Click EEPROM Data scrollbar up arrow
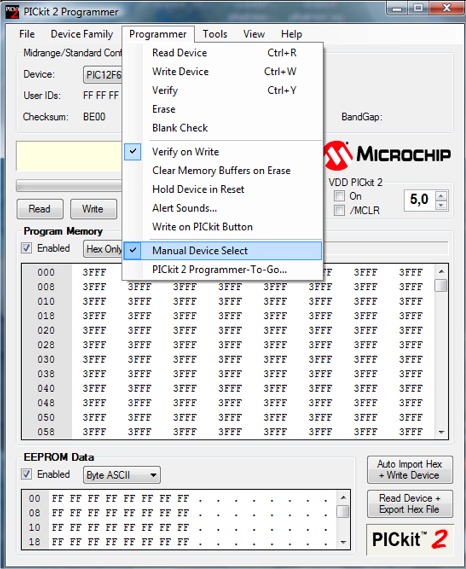 tap(343, 497)
